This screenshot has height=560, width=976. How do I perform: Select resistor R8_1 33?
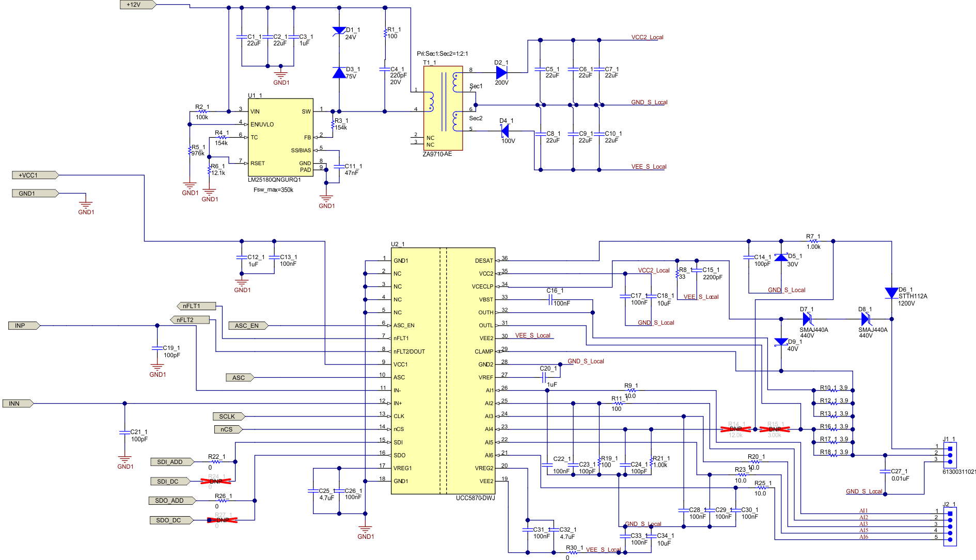pyautogui.click(x=677, y=274)
